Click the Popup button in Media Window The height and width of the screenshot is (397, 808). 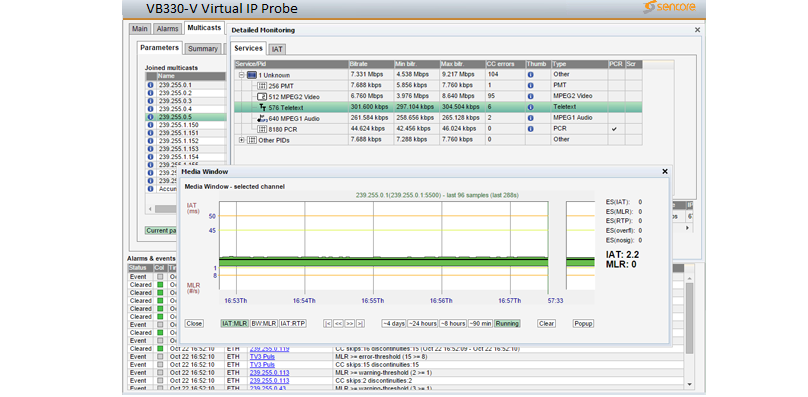(583, 324)
